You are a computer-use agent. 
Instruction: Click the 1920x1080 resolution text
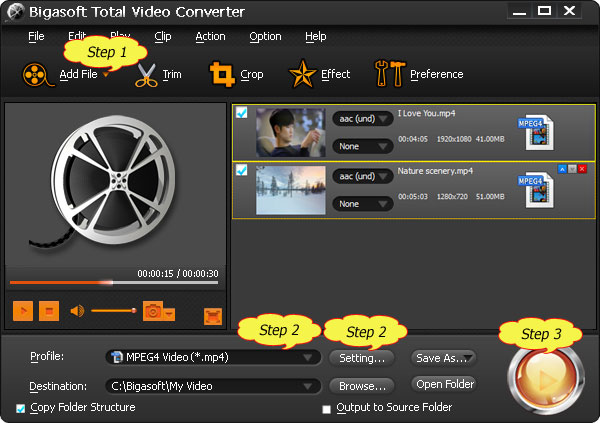coord(454,139)
